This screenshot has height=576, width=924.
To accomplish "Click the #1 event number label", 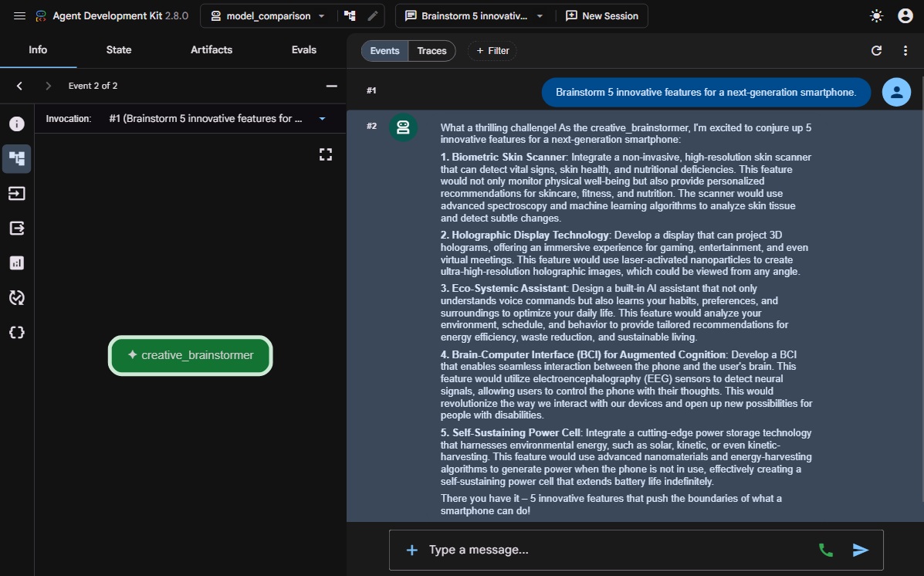I will [371, 90].
